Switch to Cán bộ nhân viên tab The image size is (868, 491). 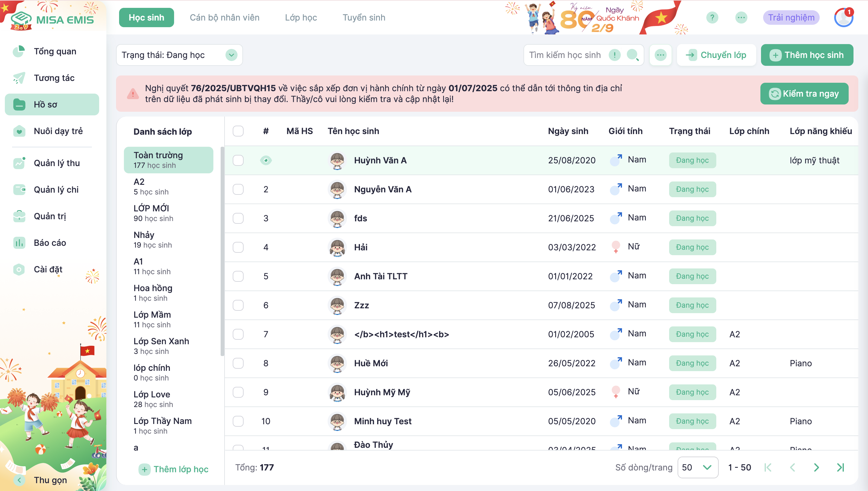point(225,18)
